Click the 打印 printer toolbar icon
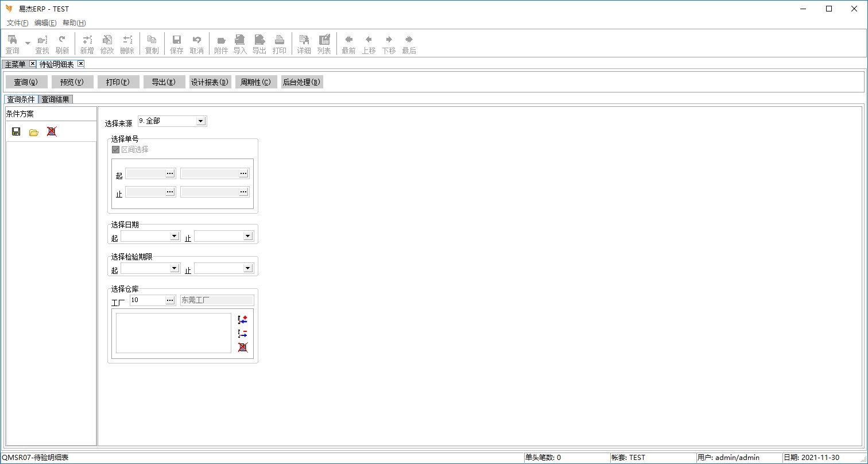 [280, 44]
